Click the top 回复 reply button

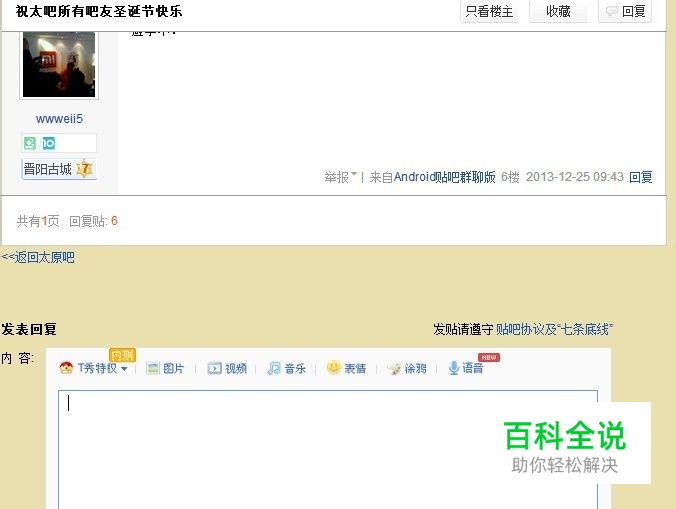coord(625,11)
